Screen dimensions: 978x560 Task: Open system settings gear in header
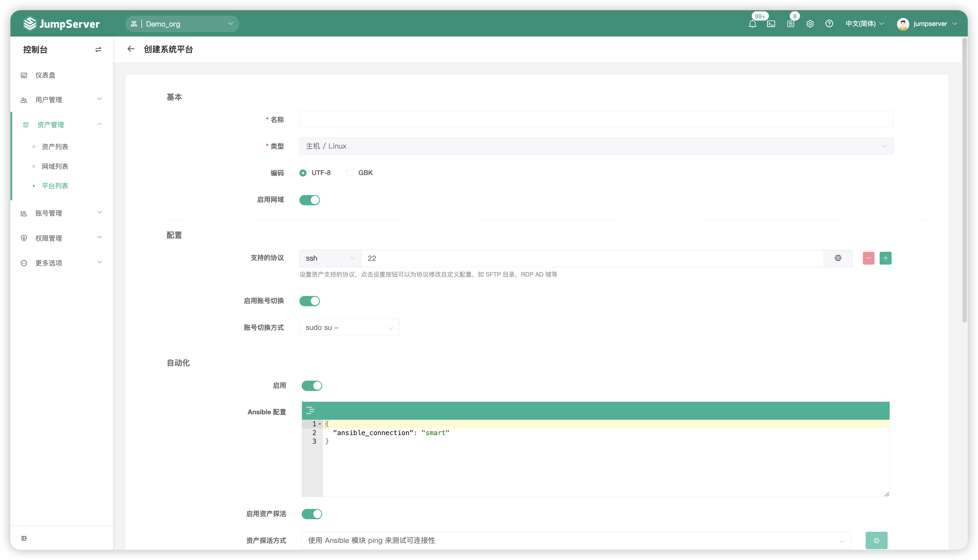point(810,24)
